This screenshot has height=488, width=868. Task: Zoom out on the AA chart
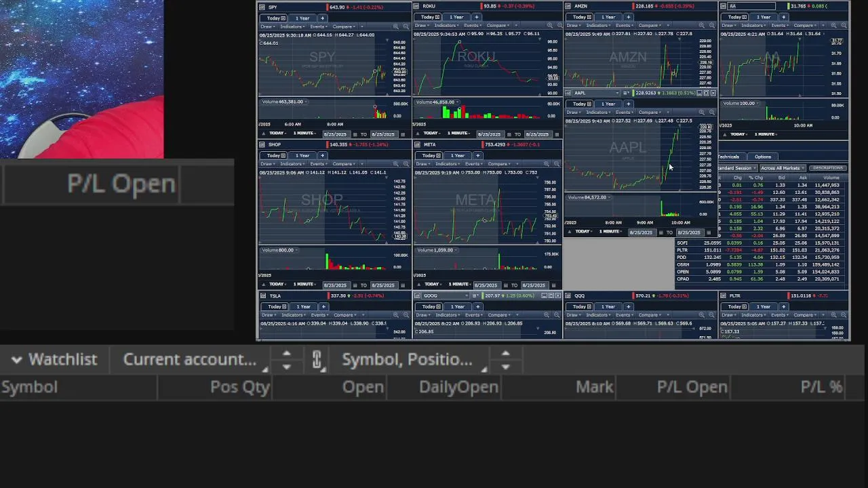tap(844, 25)
